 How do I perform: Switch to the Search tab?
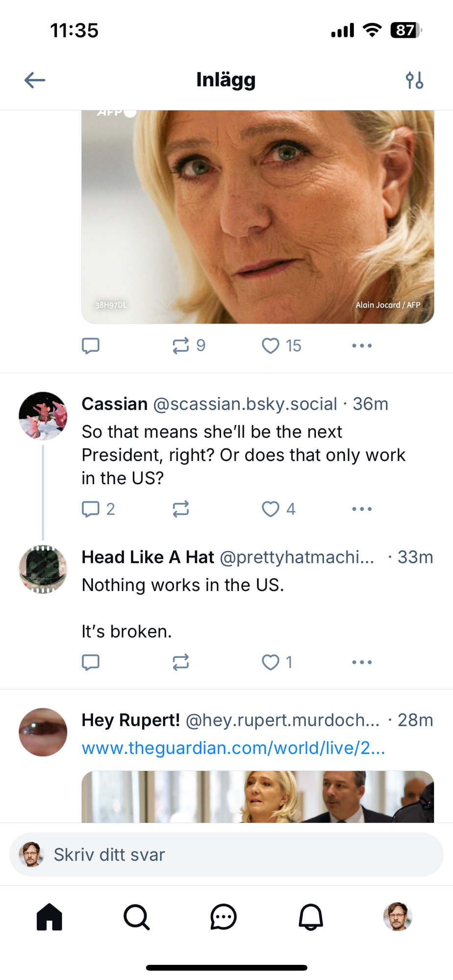[x=136, y=917]
